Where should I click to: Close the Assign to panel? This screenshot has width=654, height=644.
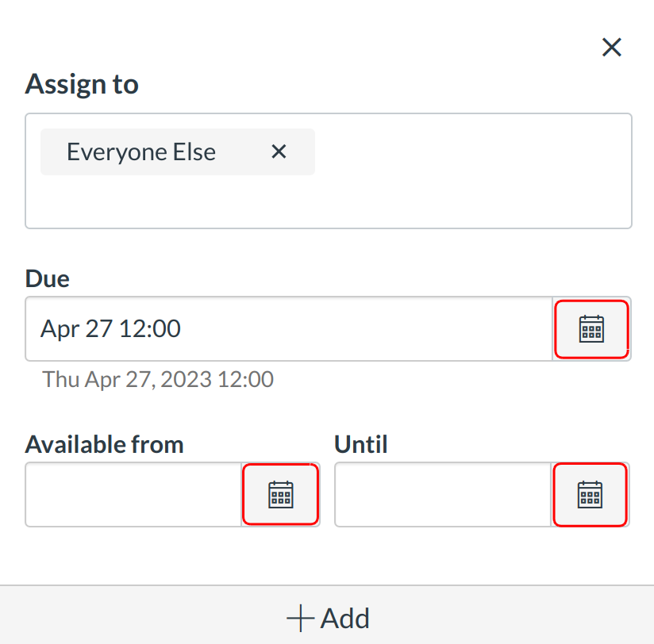pyautogui.click(x=611, y=48)
